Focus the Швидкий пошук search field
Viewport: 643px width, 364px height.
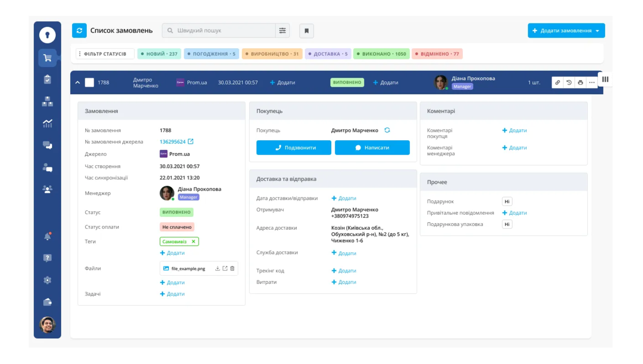click(x=220, y=31)
